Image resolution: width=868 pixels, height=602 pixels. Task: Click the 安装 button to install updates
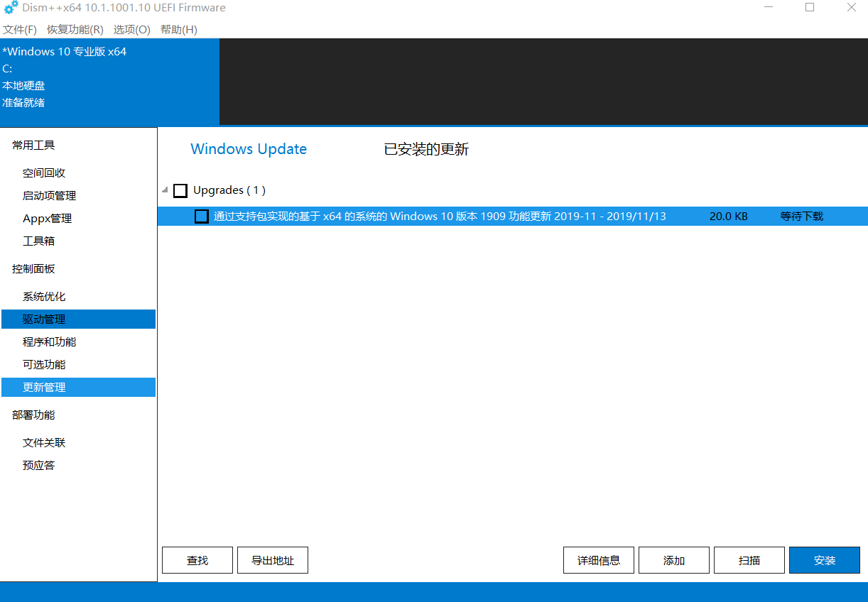coord(824,560)
